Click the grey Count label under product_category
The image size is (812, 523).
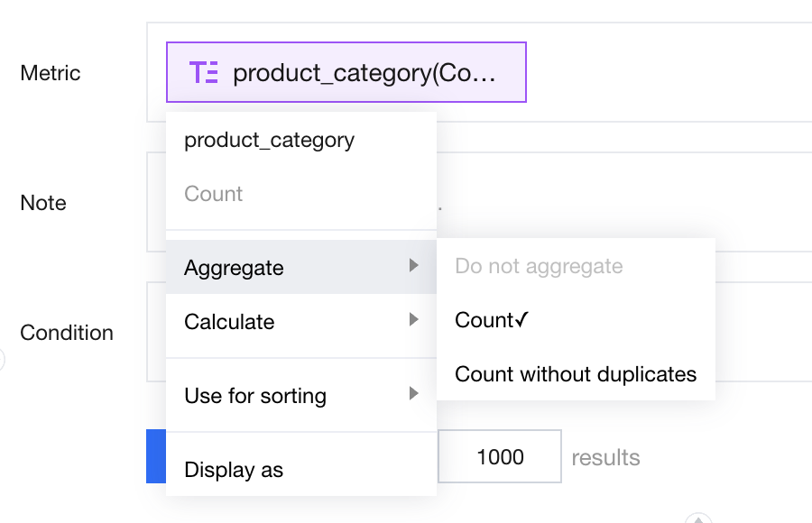(x=213, y=194)
